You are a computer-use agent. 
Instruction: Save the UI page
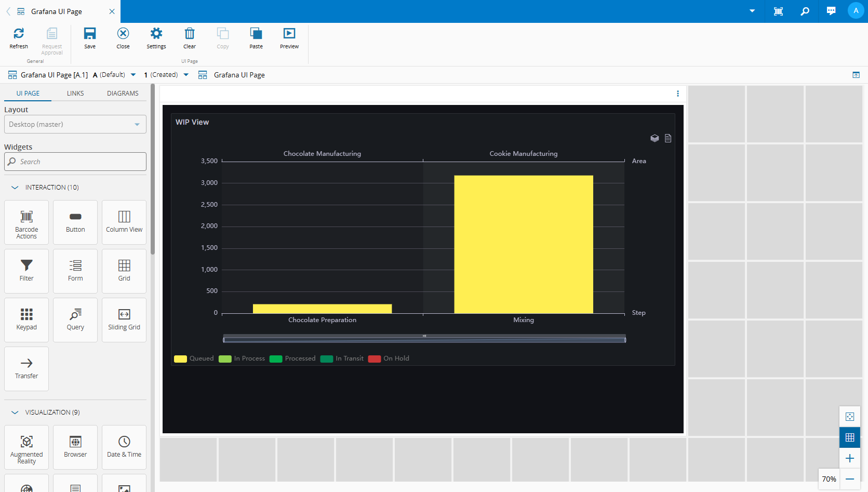coord(90,34)
